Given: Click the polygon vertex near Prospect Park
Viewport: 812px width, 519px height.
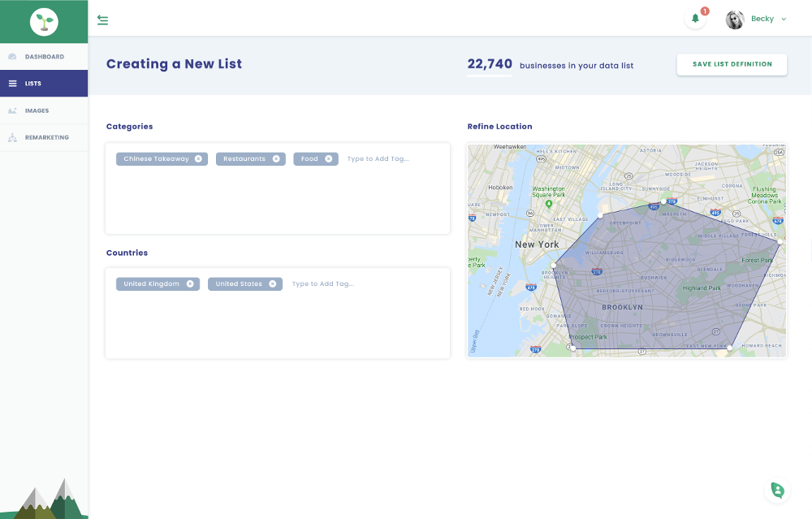Looking at the screenshot, I should (573, 348).
